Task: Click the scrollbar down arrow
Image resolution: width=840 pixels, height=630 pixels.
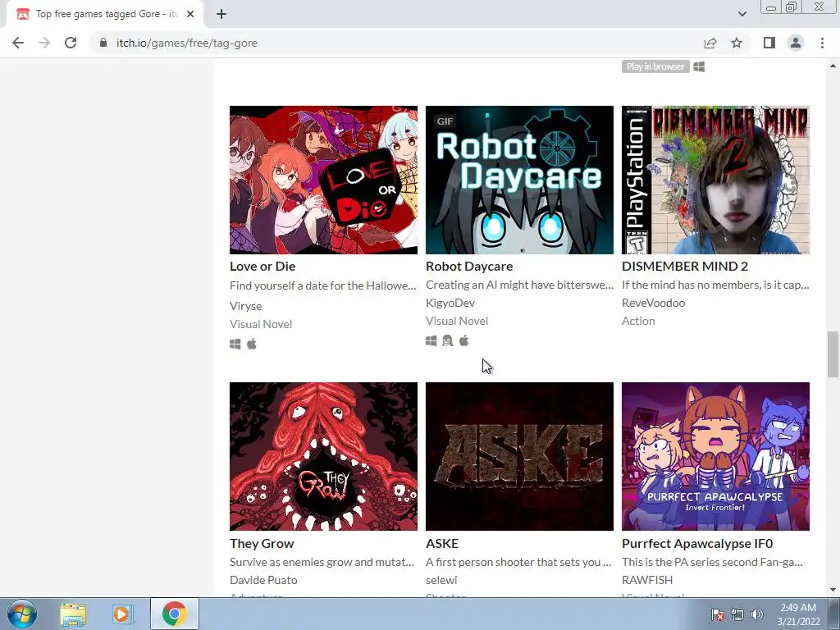Action: (x=833, y=590)
